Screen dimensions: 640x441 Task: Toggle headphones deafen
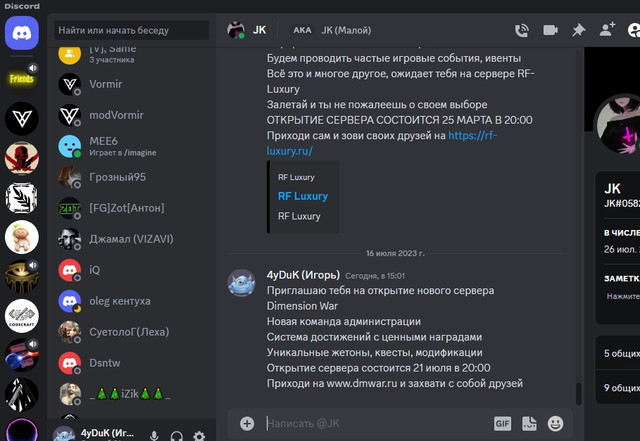(x=177, y=436)
